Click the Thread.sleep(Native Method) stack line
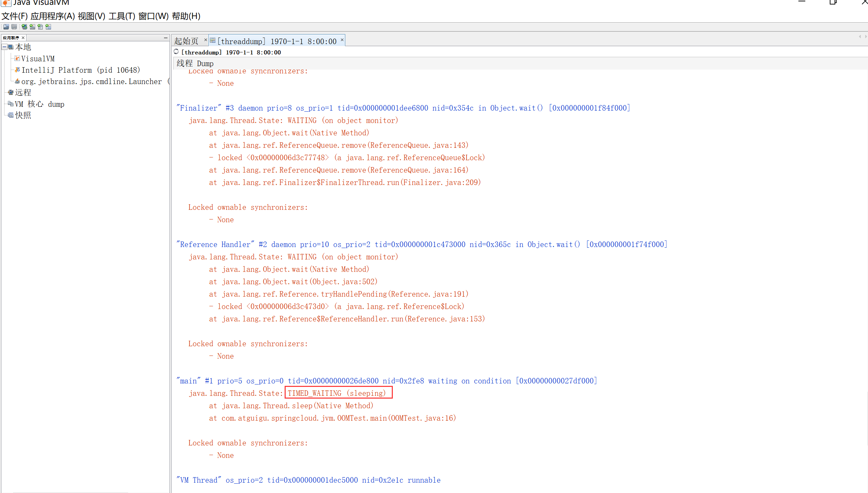The image size is (868, 493). pos(291,405)
